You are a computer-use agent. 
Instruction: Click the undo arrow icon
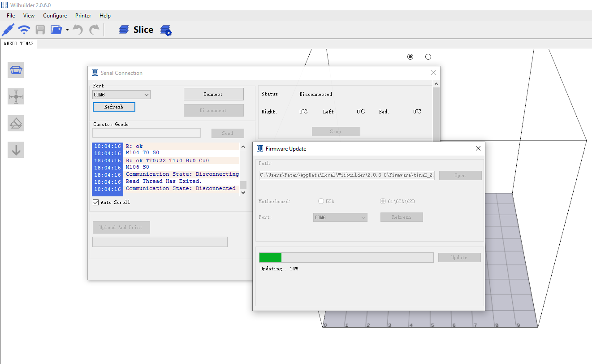click(78, 30)
